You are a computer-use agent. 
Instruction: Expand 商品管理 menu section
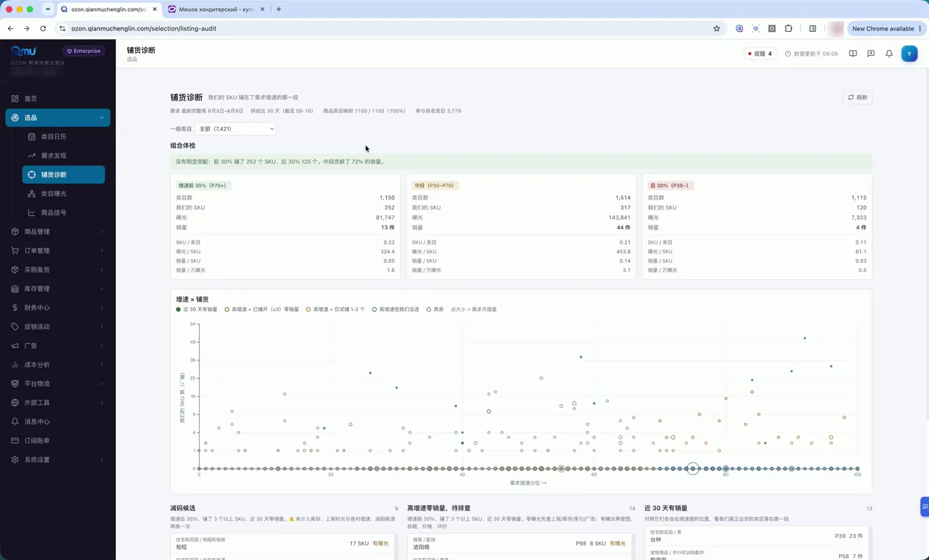(58, 231)
